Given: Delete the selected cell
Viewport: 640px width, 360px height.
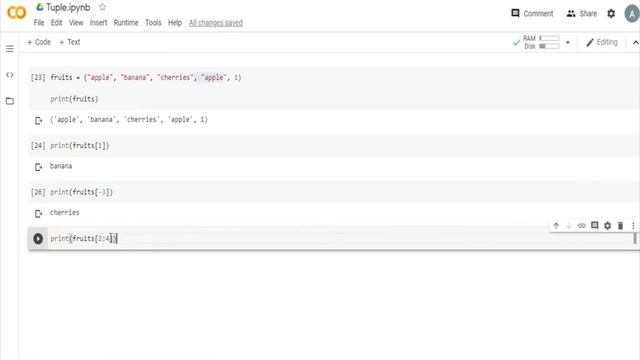Looking at the screenshot, I should point(620,225).
